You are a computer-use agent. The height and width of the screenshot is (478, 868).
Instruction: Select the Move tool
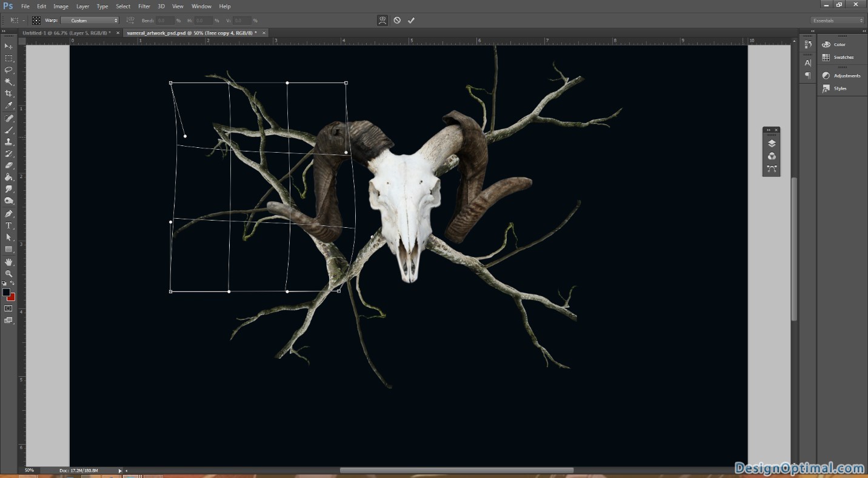click(x=8, y=46)
